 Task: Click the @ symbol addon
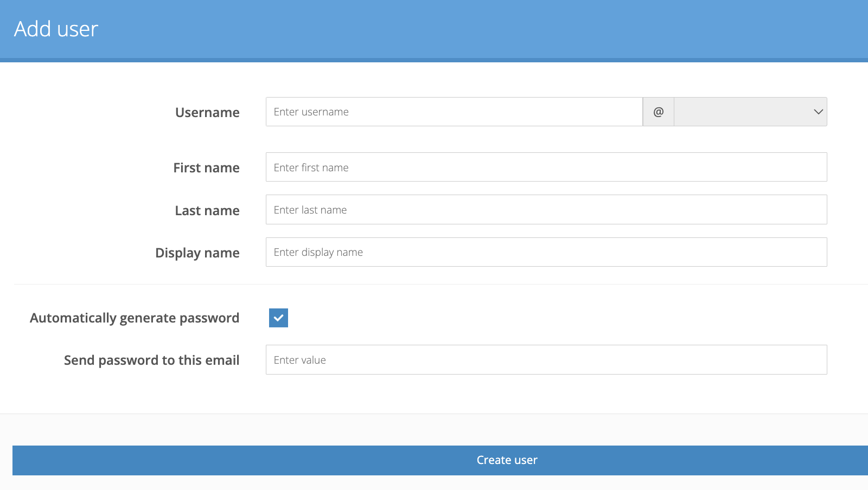tap(659, 112)
